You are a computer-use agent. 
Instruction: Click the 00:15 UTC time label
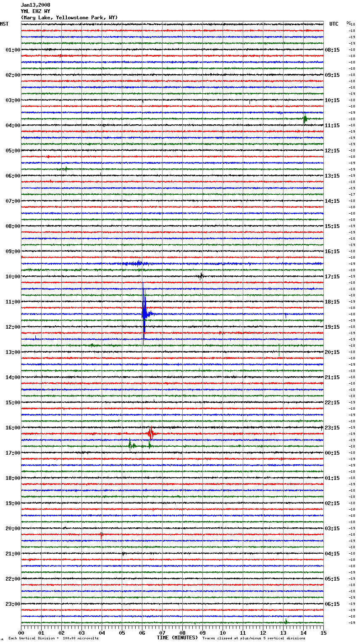(x=332, y=453)
